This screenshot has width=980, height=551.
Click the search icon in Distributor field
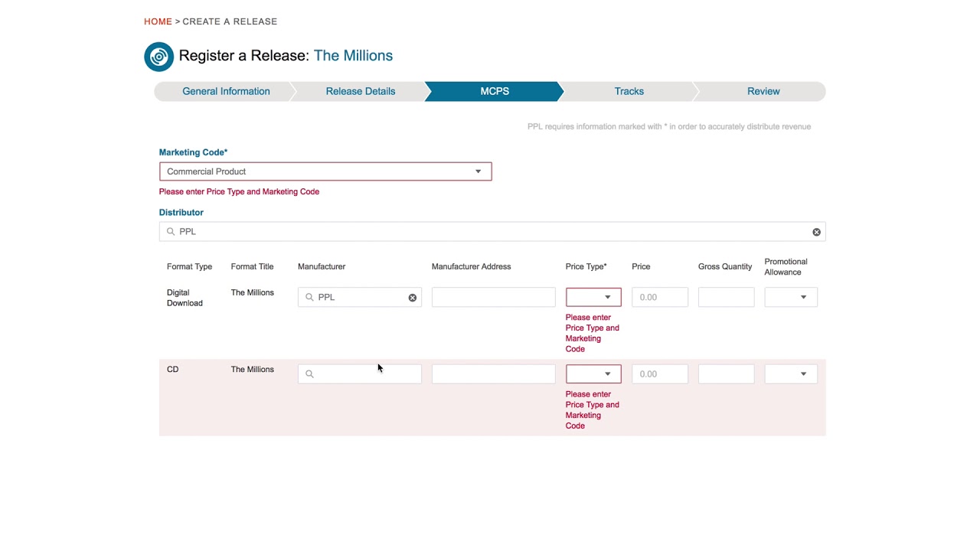171,232
